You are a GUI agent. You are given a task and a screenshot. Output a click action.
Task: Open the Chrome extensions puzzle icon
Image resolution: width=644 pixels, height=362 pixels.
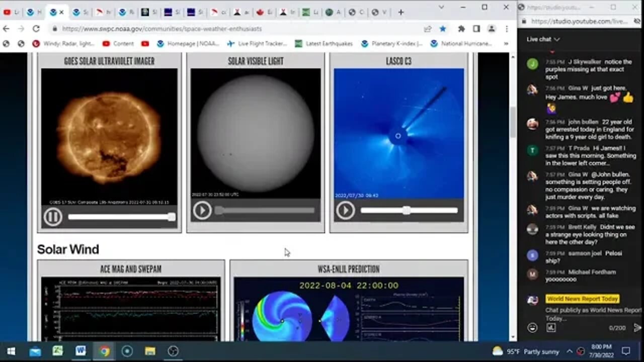tap(461, 29)
